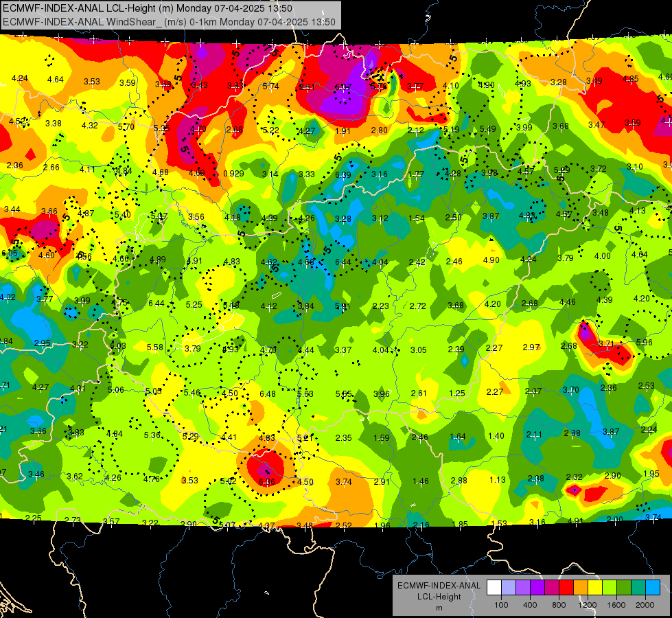This screenshot has width=672, height=618.
Task: Click the wind shear value '2.11'
Action: pyautogui.click(x=535, y=435)
